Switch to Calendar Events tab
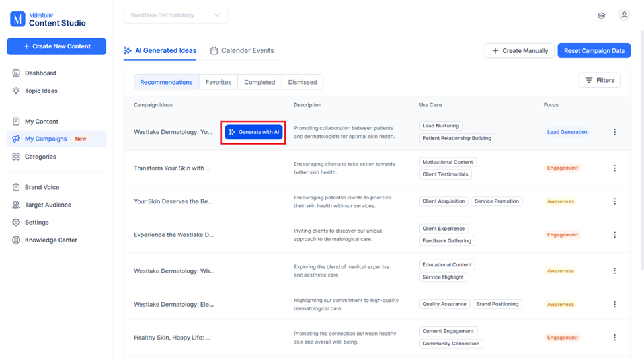 coord(242,50)
